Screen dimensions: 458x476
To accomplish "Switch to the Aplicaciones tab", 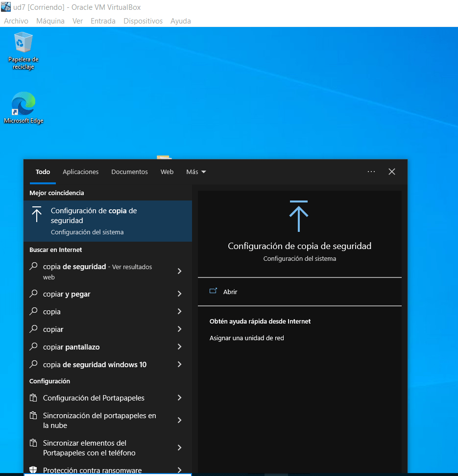I will pos(81,172).
